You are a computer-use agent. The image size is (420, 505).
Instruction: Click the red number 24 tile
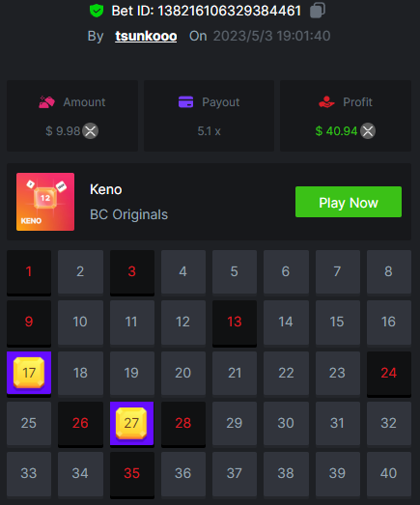click(389, 373)
